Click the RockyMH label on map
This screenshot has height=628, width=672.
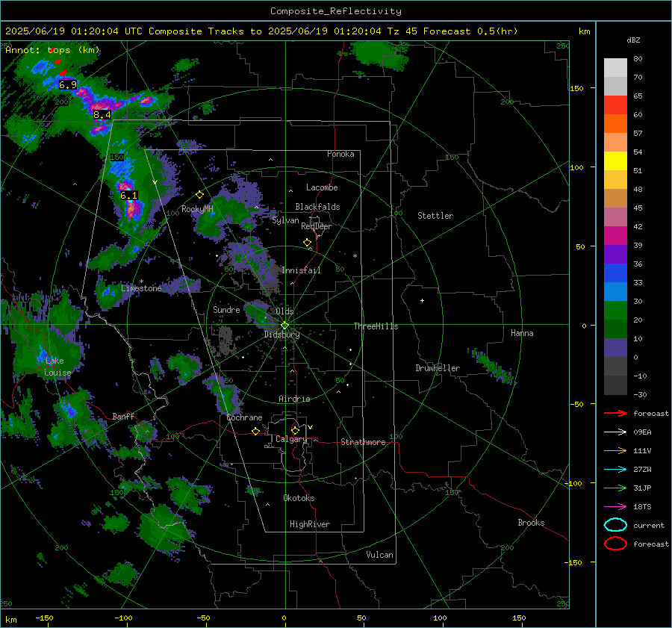(197, 209)
